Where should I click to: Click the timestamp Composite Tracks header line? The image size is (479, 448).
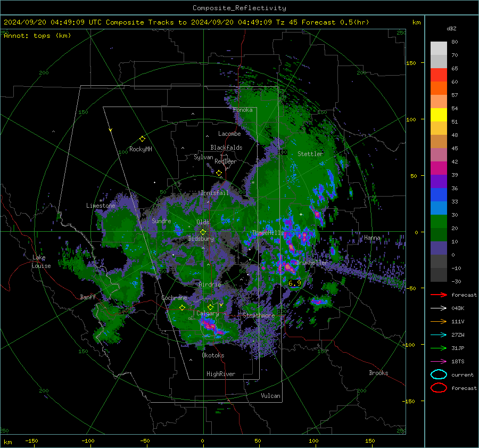pos(186,22)
